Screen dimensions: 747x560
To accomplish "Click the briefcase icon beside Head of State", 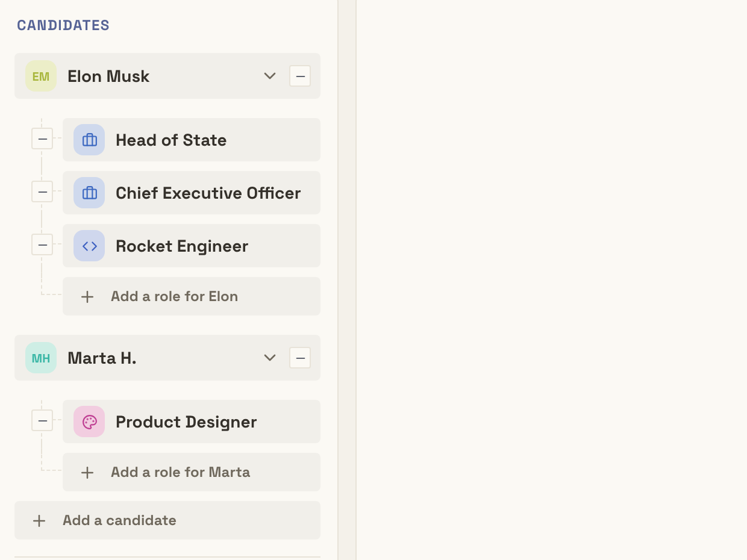I will pyautogui.click(x=89, y=140).
